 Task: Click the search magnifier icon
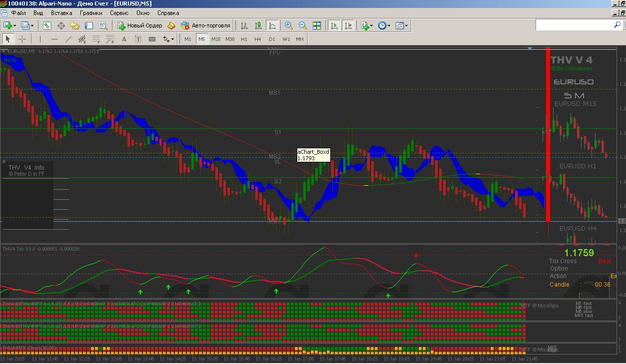pyautogui.click(x=618, y=24)
